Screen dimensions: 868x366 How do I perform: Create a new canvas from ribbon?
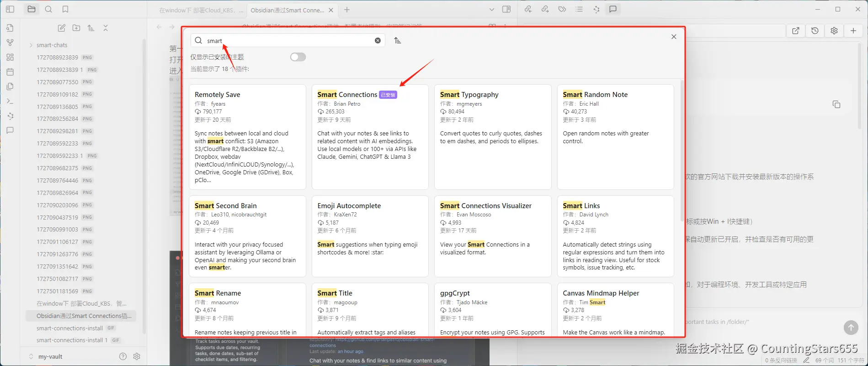(10, 57)
